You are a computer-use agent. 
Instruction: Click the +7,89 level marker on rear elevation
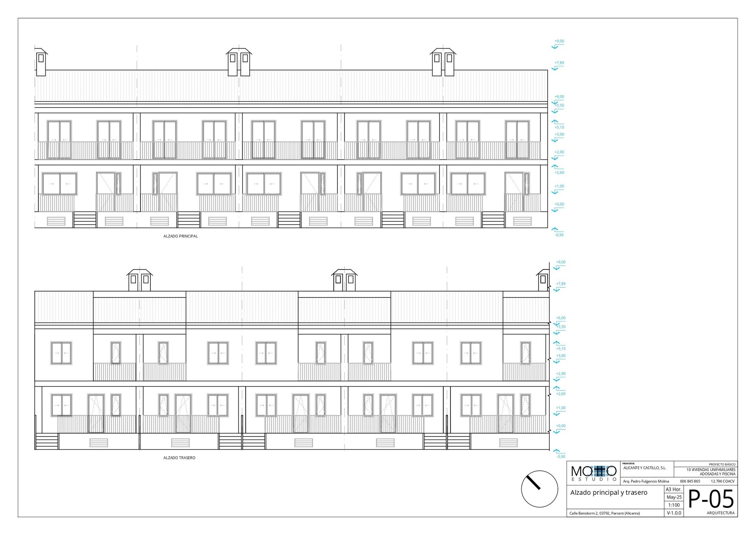561,284
